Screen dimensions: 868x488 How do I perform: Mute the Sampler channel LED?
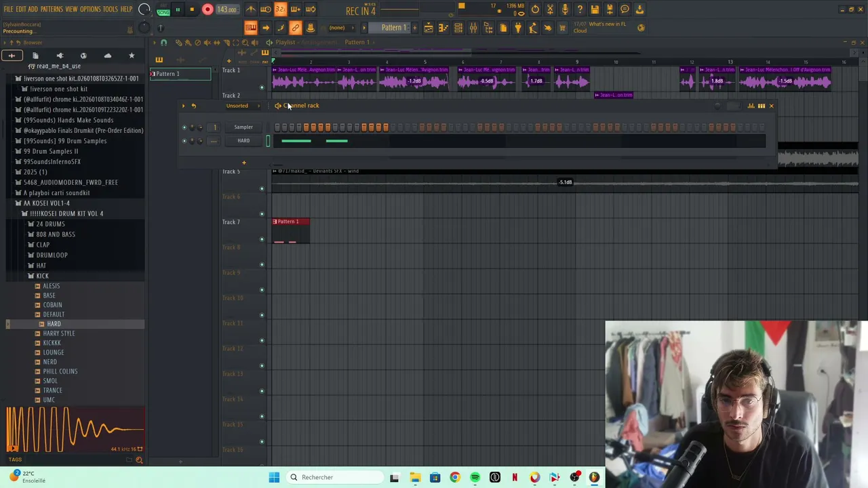point(184,127)
